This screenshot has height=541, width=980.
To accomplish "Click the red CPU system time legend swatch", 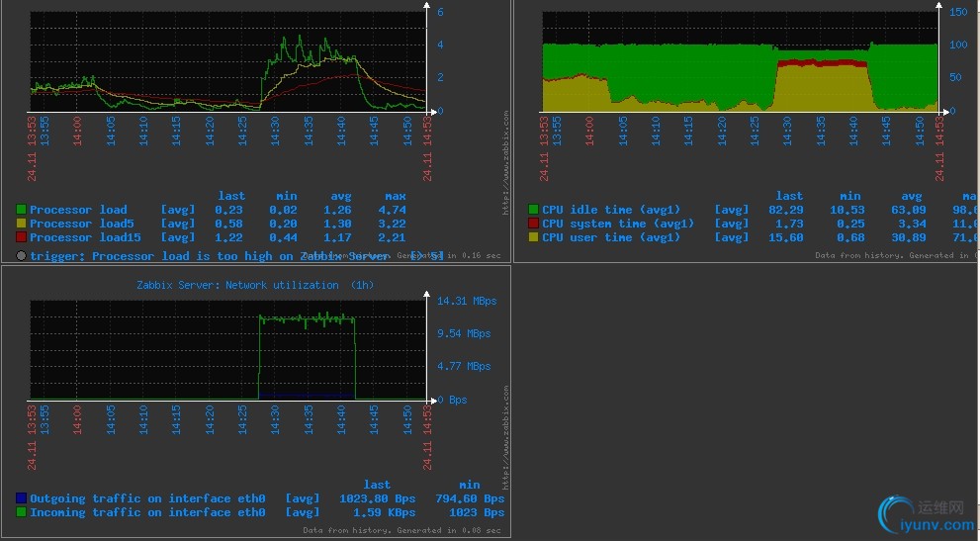I will [x=533, y=224].
